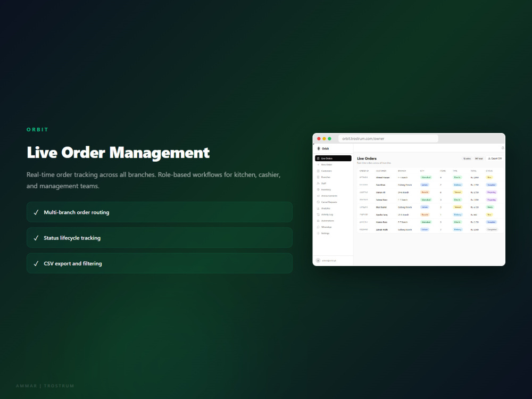Open the Staff people icon
532x399 pixels.
tap(318, 183)
